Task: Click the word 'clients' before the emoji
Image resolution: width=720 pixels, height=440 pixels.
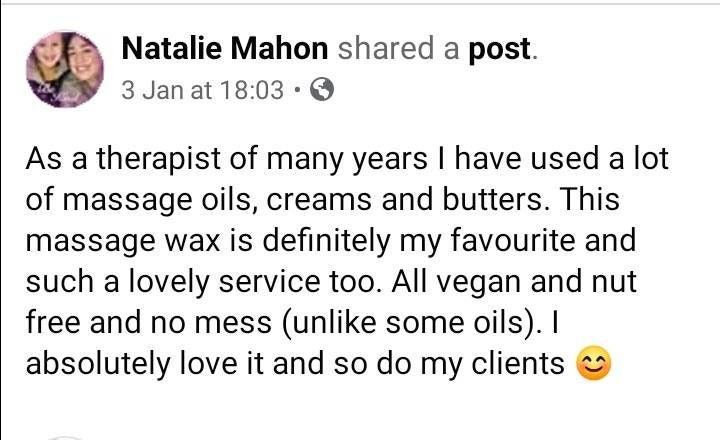Action: [518, 363]
